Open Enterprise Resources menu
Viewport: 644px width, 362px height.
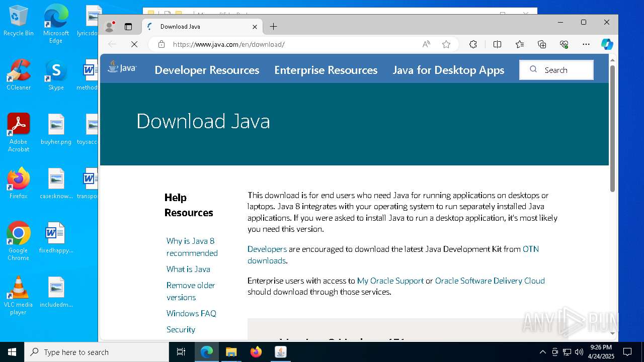326,70
